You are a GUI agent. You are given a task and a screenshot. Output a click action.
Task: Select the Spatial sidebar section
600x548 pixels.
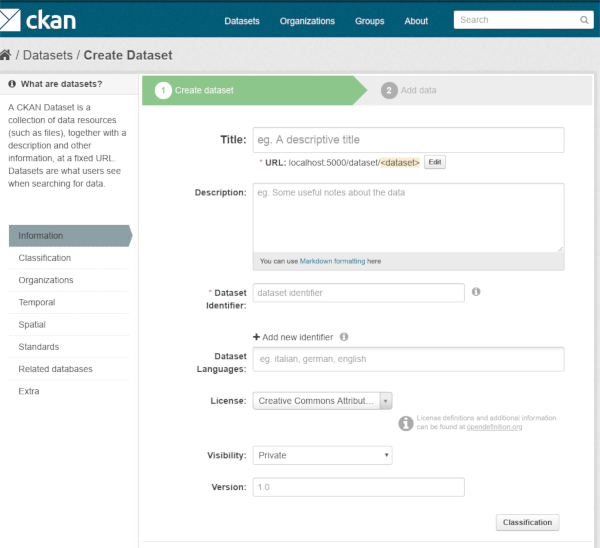(x=69, y=325)
